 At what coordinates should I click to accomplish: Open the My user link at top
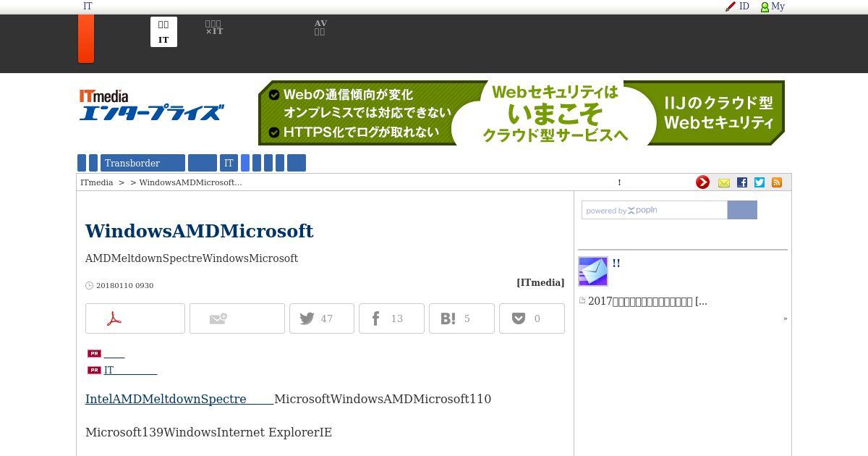773,7
